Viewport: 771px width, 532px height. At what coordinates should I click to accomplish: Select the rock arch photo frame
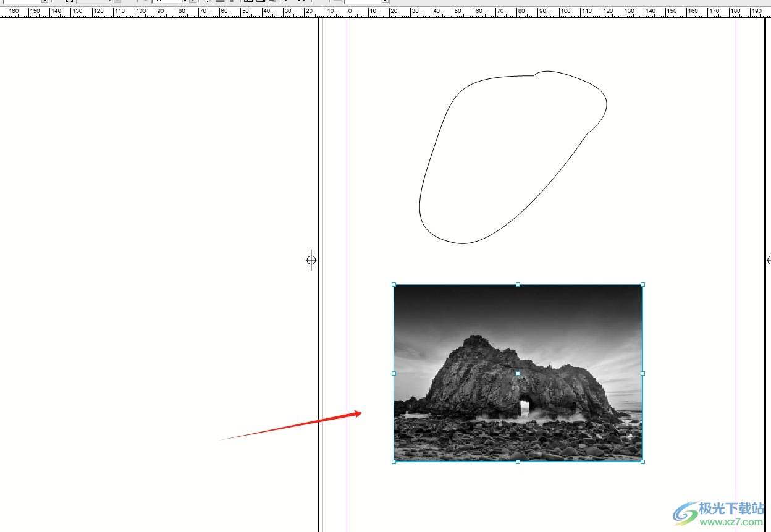tap(518, 373)
